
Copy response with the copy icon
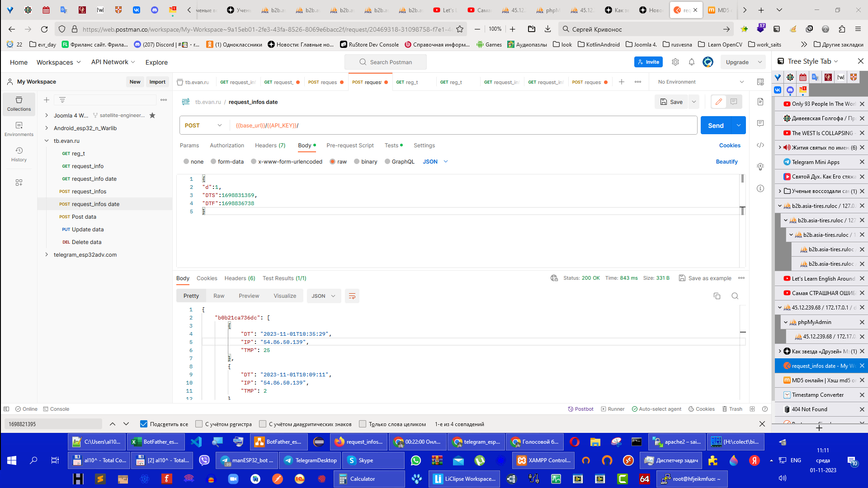tap(717, 296)
